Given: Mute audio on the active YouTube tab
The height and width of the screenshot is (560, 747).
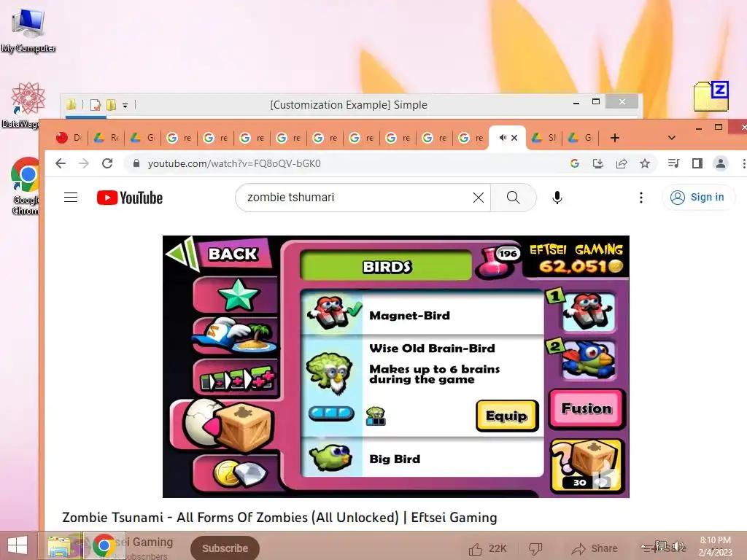Looking at the screenshot, I should [502, 138].
